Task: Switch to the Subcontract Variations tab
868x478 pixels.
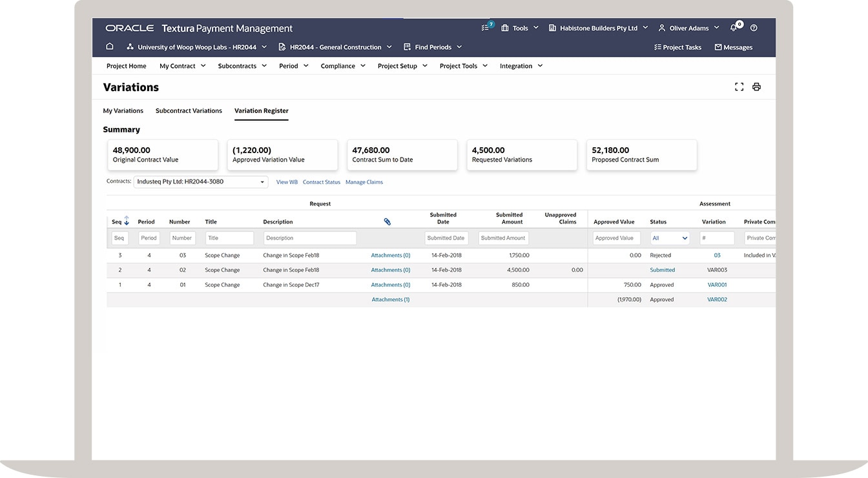Action: coord(189,110)
